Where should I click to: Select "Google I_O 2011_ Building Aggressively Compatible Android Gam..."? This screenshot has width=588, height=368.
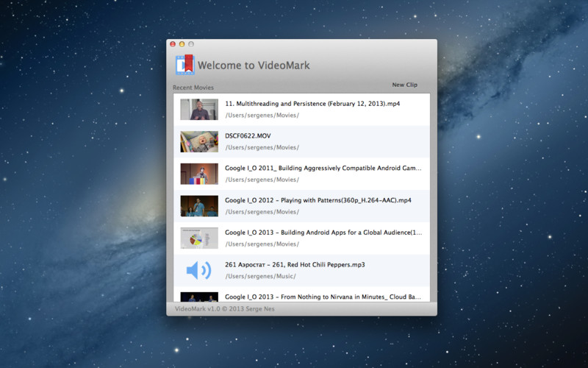point(323,169)
